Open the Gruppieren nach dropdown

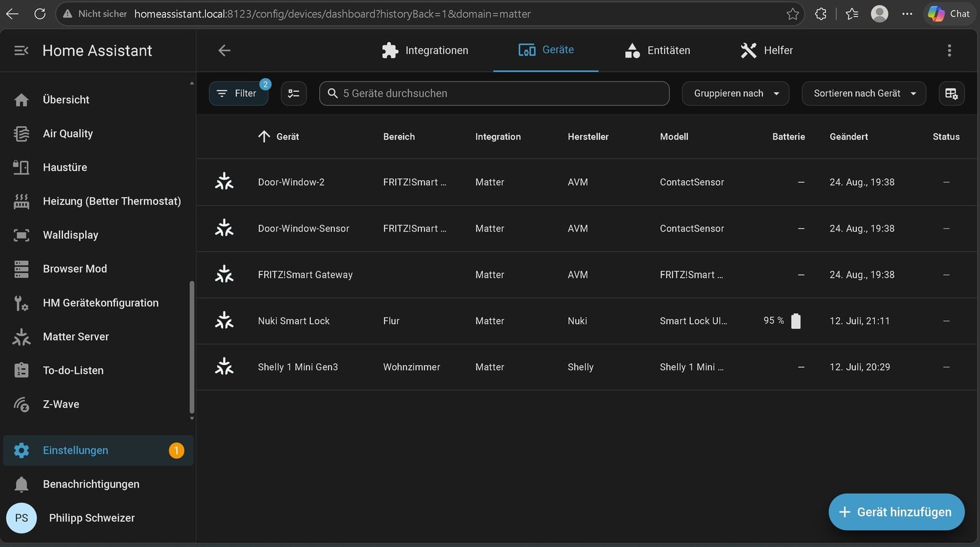tap(736, 93)
